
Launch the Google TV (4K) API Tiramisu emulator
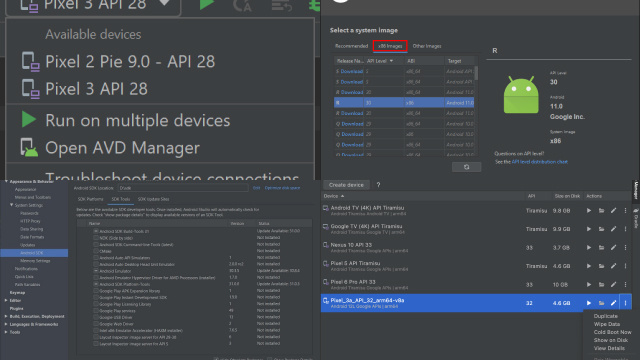(589, 229)
